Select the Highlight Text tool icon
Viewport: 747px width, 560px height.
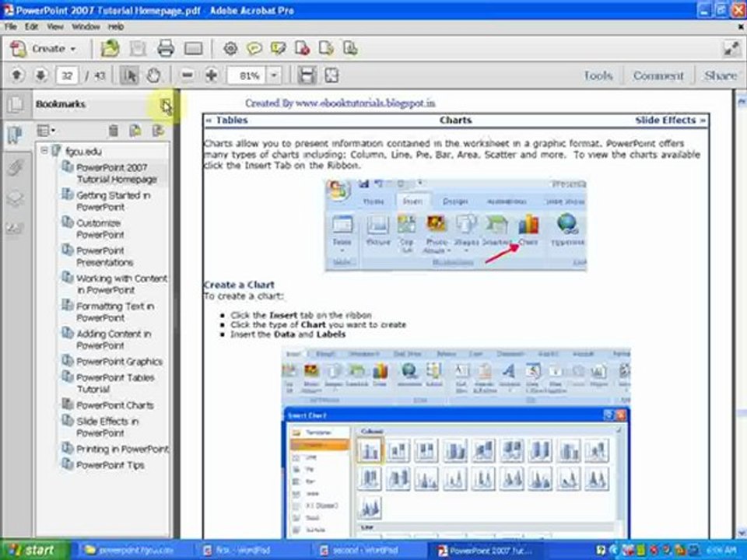pyautogui.click(x=278, y=48)
